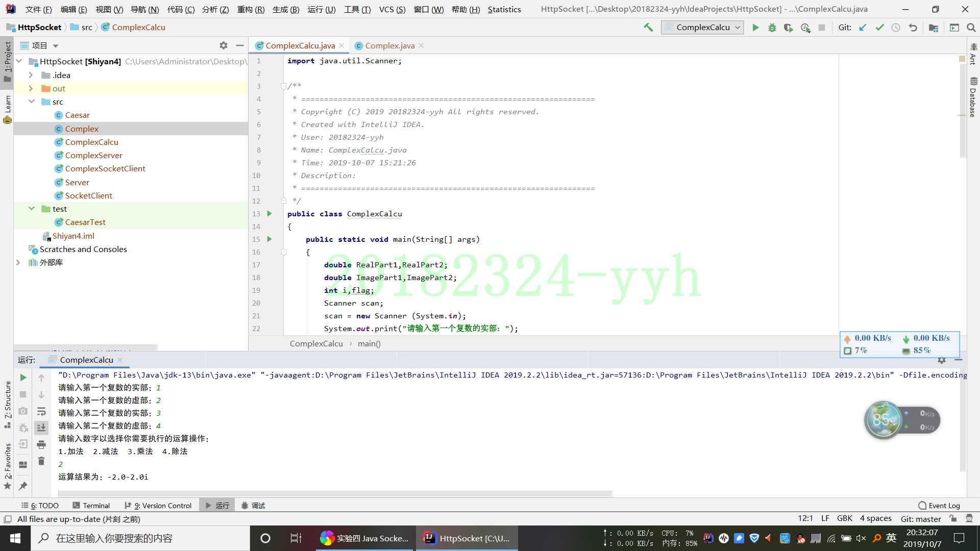Start debugging with the bug icon
This screenshot has height=551, width=980.
(772, 28)
